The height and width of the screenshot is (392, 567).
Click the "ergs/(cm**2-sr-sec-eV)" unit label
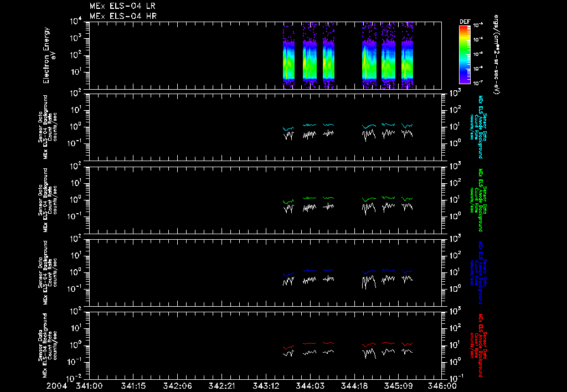coord(496,54)
